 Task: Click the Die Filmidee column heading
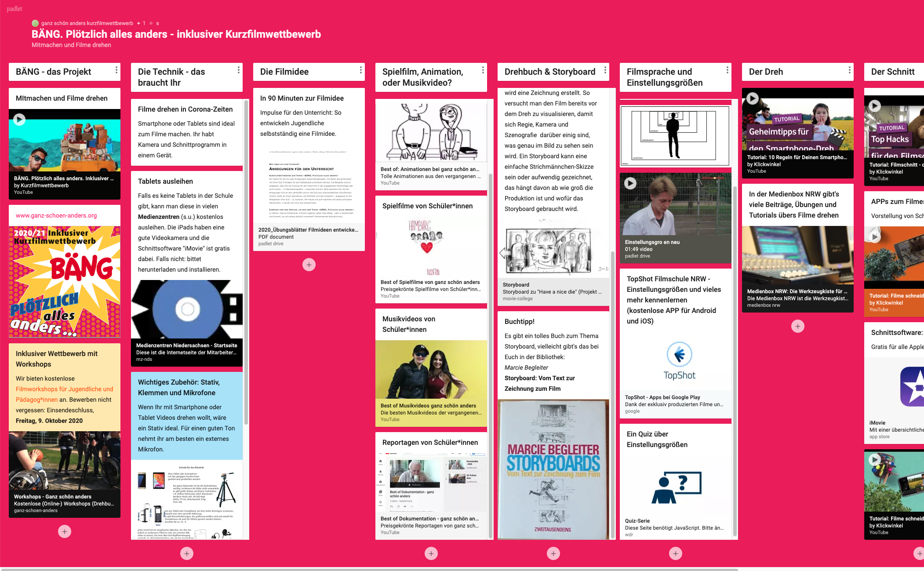(x=284, y=72)
